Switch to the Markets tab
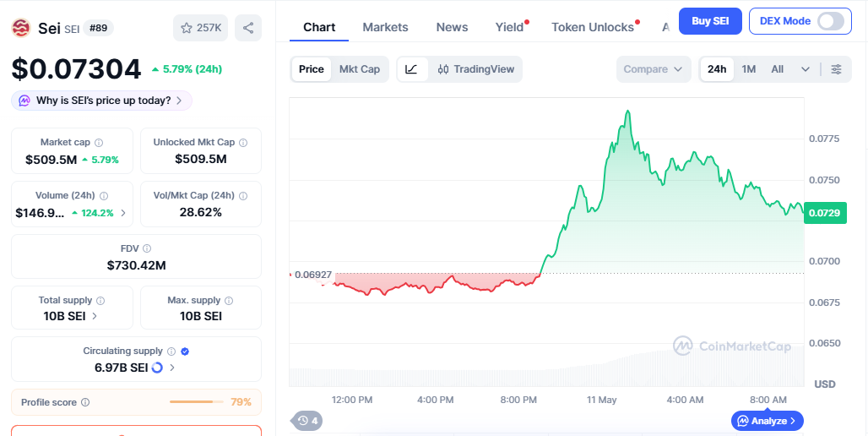 385,27
